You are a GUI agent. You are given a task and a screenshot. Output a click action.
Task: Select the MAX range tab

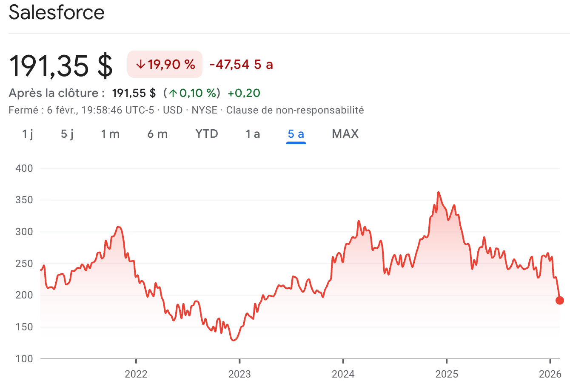(345, 134)
